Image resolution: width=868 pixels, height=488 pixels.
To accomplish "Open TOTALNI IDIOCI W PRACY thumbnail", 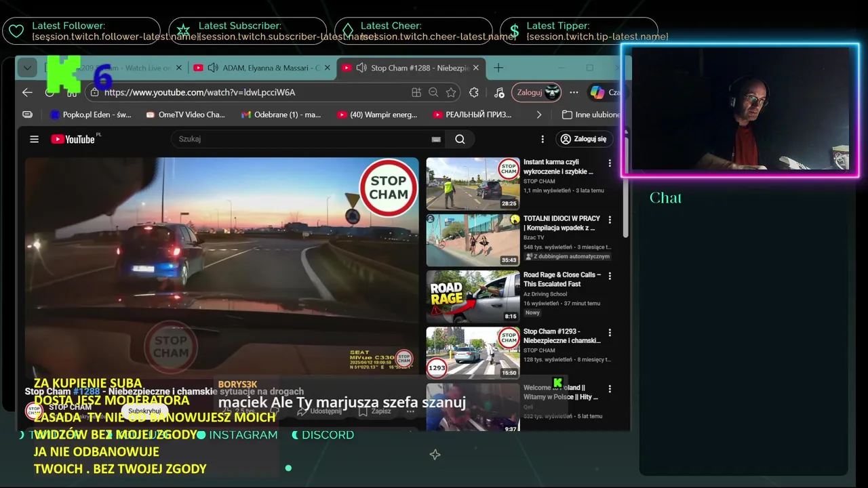I will point(473,240).
